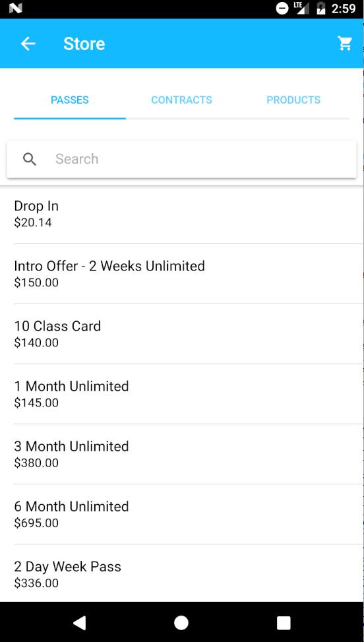Select the Drop In pass
The height and width of the screenshot is (642, 364).
coord(181,214)
